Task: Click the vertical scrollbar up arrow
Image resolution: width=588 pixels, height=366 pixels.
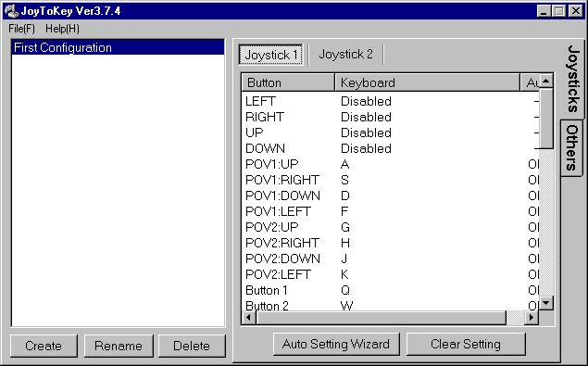Action: point(546,81)
